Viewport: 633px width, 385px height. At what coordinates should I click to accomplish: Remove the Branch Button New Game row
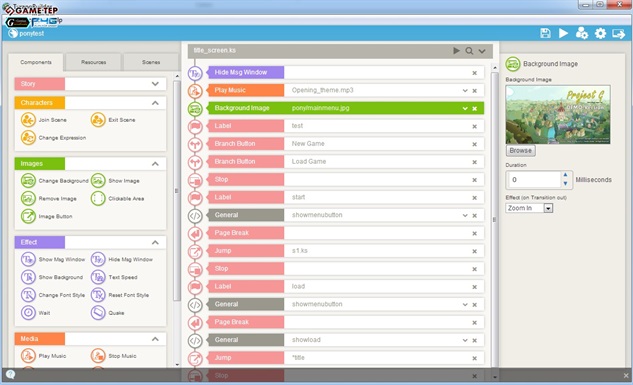click(x=475, y=144)
